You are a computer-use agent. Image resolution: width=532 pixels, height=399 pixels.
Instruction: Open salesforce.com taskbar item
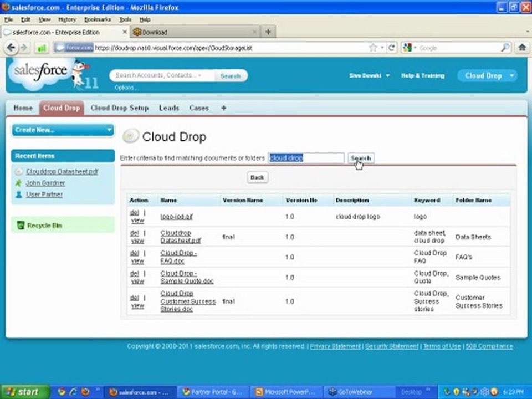140,392
